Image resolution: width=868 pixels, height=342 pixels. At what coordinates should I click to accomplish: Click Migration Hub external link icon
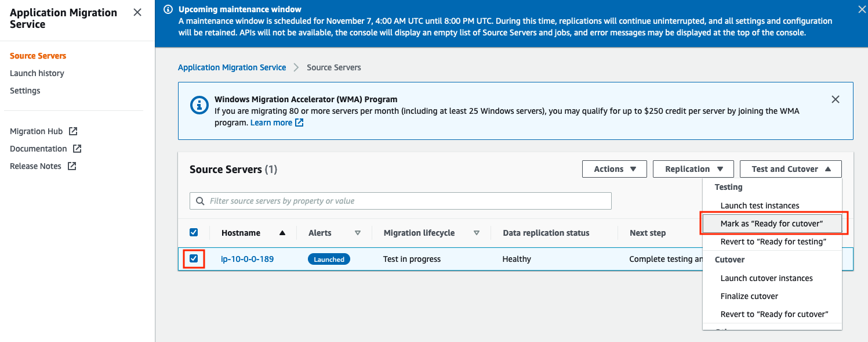72,131
